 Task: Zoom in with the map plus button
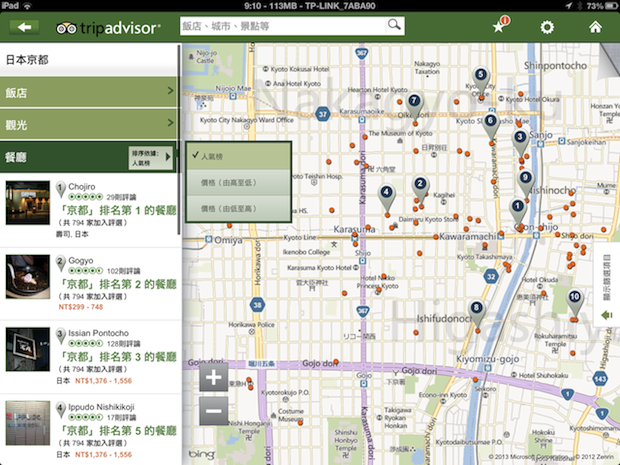[x=213, y=378]
